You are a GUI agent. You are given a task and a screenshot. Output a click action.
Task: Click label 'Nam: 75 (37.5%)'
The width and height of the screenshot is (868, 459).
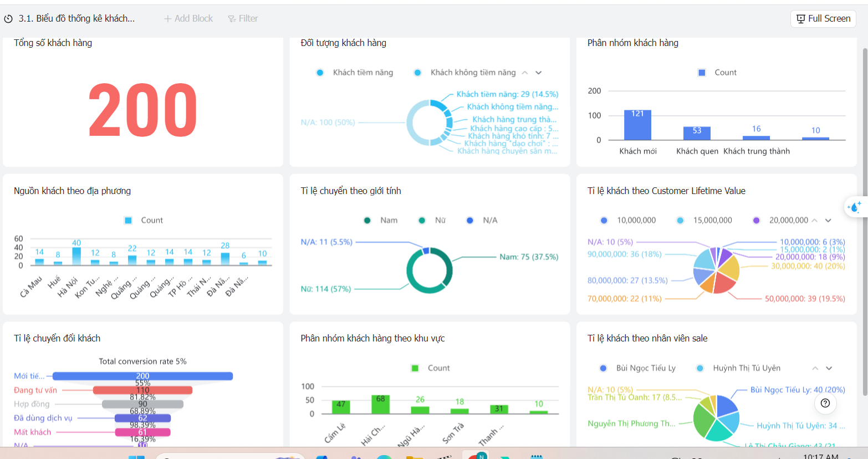pos(529,257)
